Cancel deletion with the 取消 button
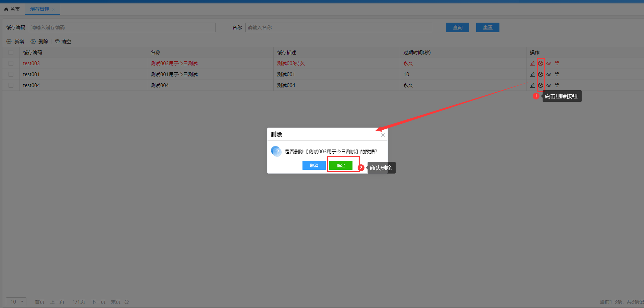Viewport: 644px width, 308px height. 314,166
